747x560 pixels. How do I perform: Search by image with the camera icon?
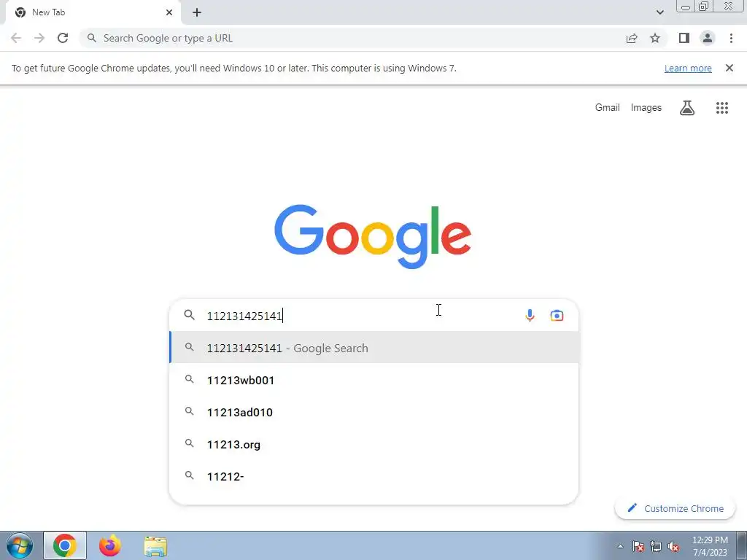[x=557, y=315]
